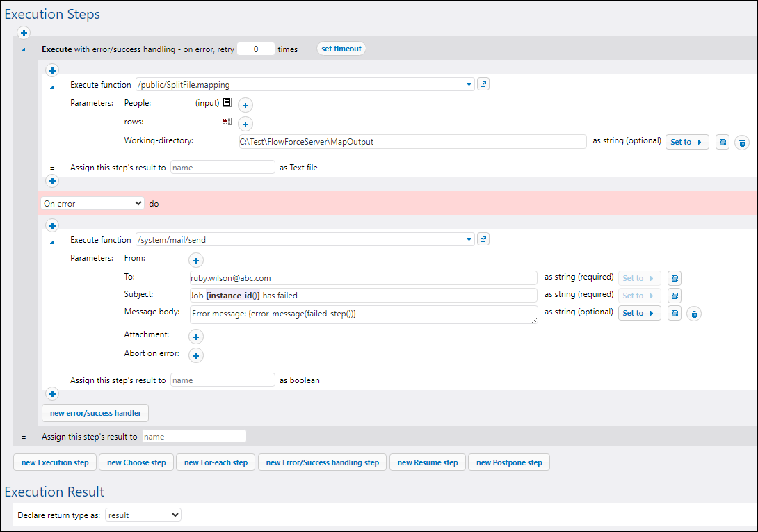Open Set to menu for Working-directory
Viewport: 758px width, 532px height.
point(686,142)
